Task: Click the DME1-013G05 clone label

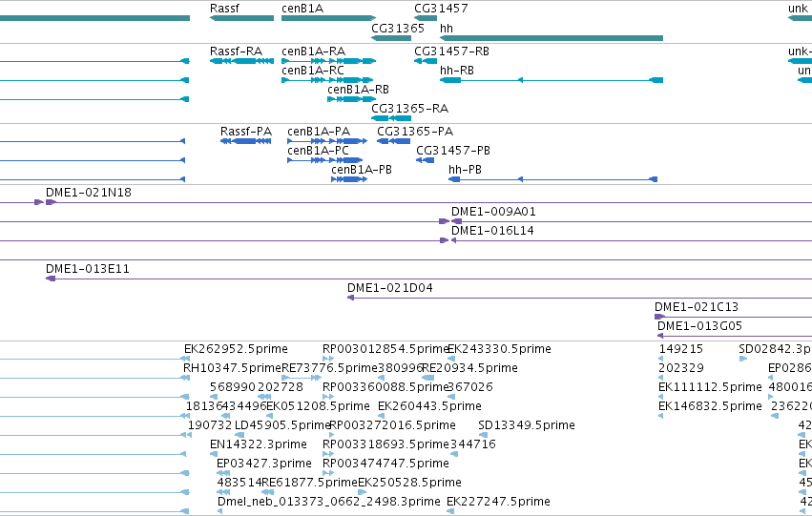Action: pos(699,326)
